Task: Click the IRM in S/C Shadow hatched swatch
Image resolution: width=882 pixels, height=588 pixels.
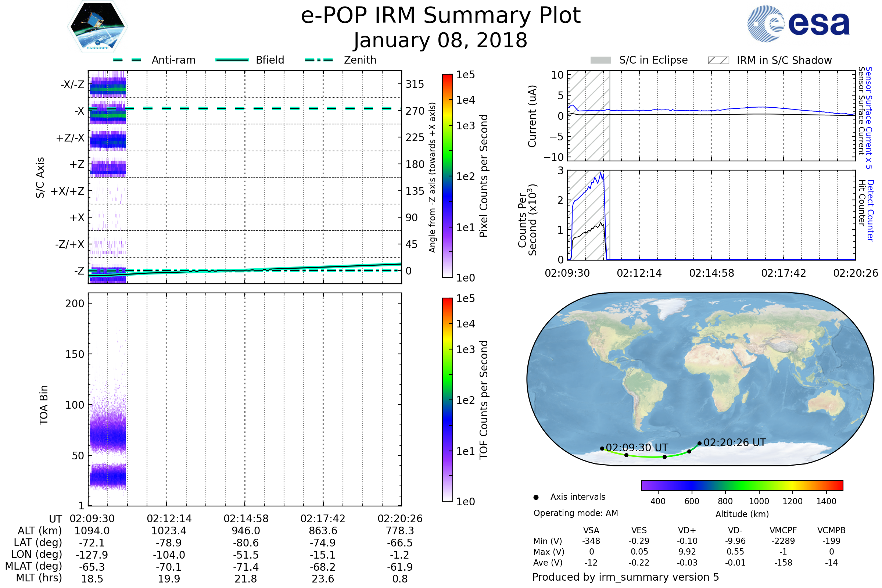Action: (718, 60)
